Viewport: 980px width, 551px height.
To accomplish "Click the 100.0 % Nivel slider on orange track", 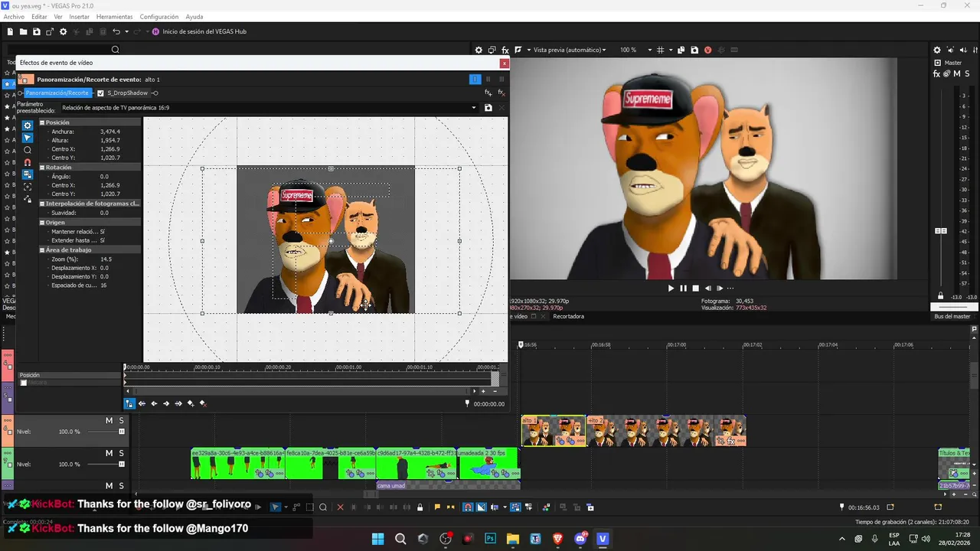I will click(x=121, y=432).
